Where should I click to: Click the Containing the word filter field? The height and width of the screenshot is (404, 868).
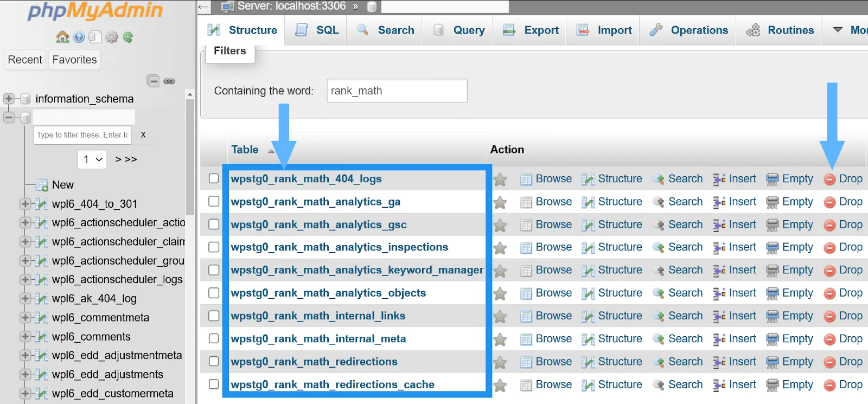click(x=397, y=91)
